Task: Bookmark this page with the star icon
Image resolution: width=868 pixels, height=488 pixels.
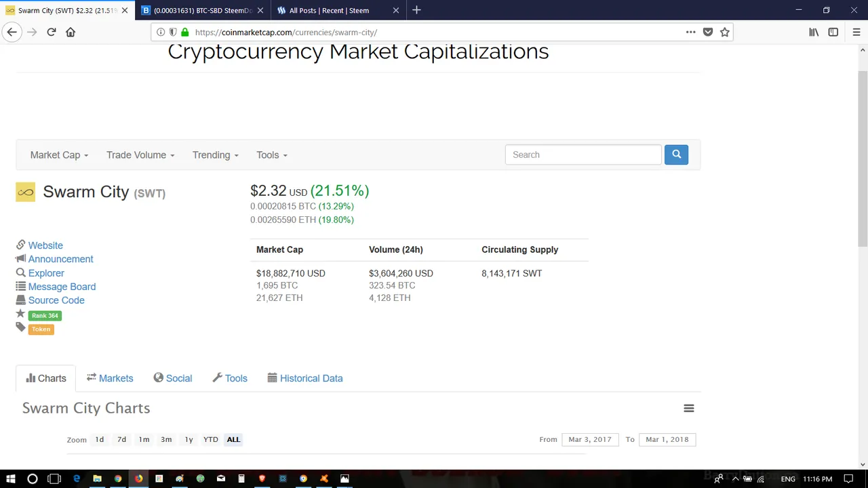Action: point(725,32)
